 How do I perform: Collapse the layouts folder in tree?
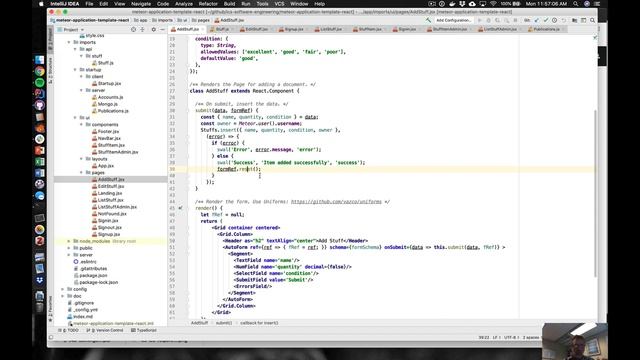(81, 159)
